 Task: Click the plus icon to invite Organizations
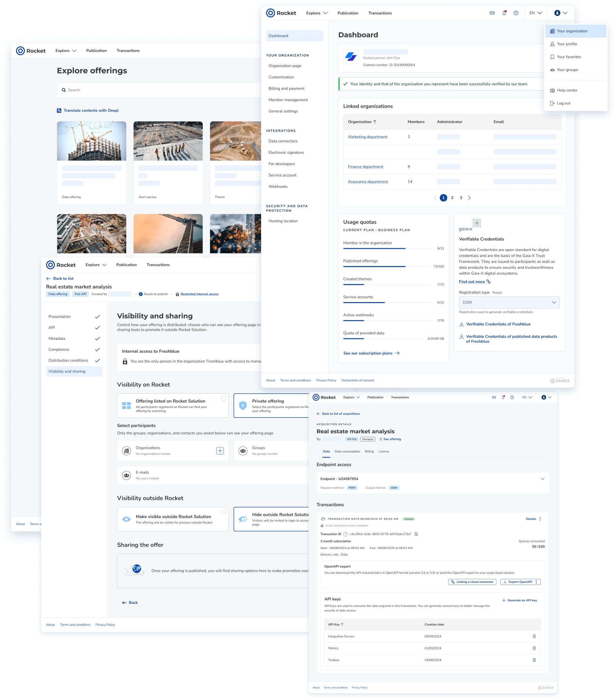pyautogui.click(x=220, y=451)
